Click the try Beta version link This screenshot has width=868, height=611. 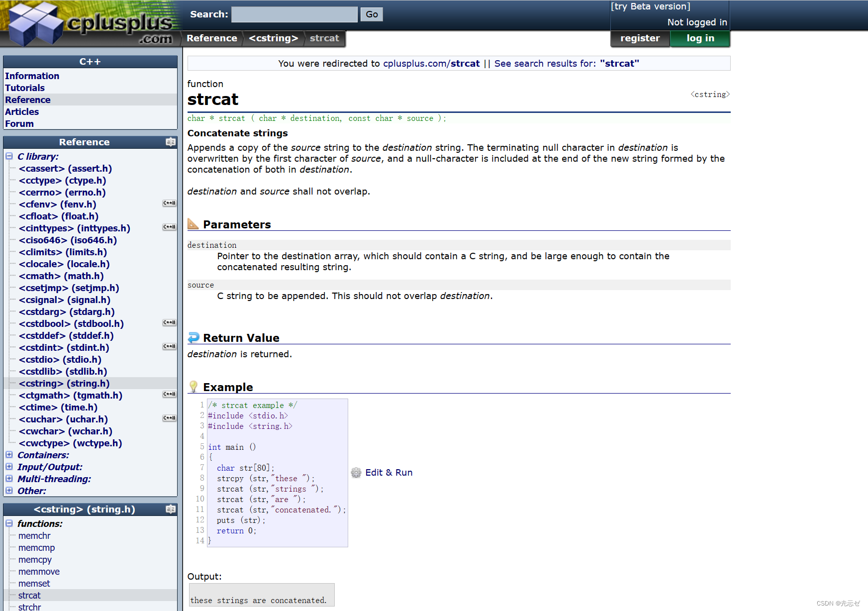click(x=651, y=6)
